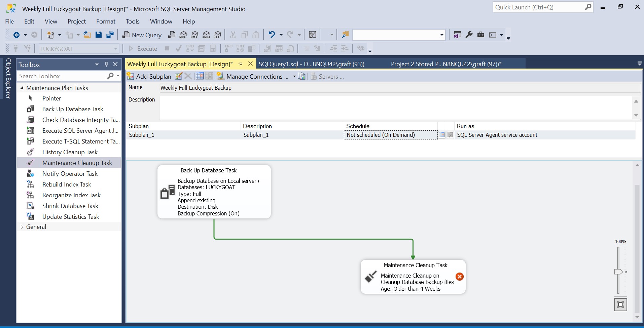This screenshot has width=644, height=328.
Task: Click the Undo arrow icon
Action: pyautogui.click(x=272, y=35)
